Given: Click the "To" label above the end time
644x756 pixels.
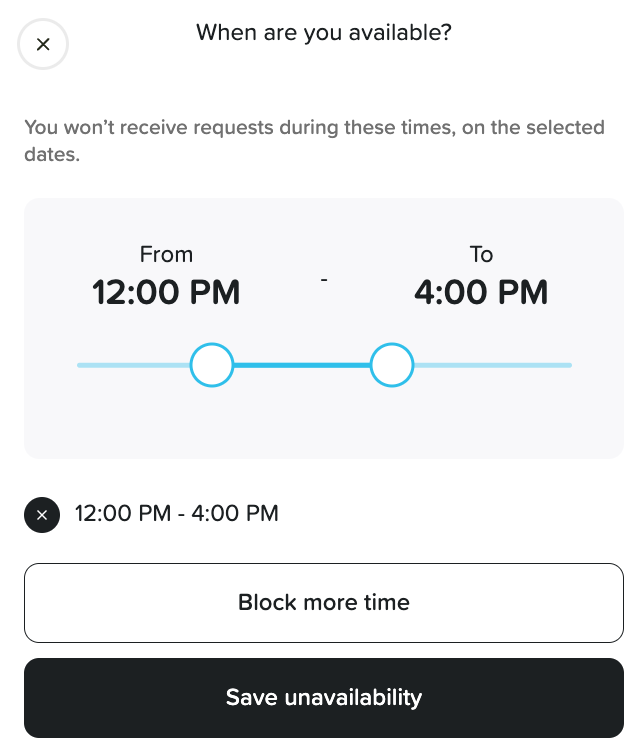Looking at the screenshot, I should point(481,254).
